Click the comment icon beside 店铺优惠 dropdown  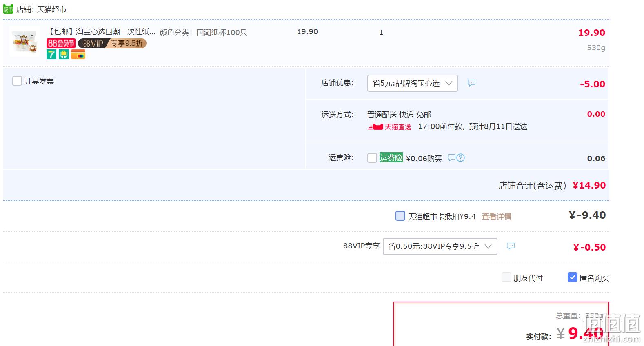click(471, 83)
